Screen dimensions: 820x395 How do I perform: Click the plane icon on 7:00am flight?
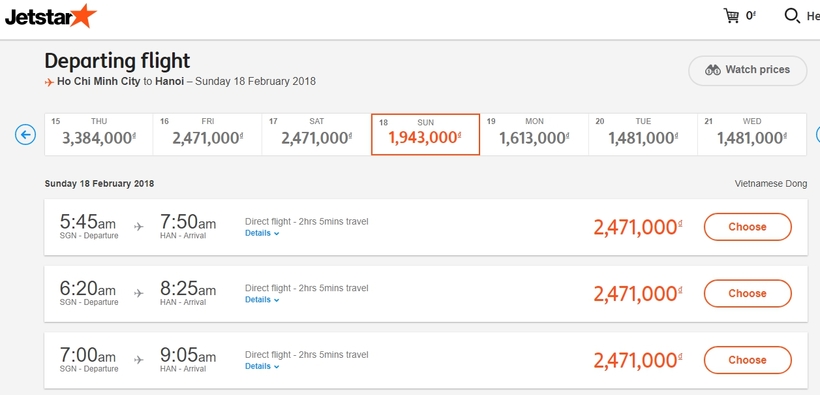click(x=139, y=359)
